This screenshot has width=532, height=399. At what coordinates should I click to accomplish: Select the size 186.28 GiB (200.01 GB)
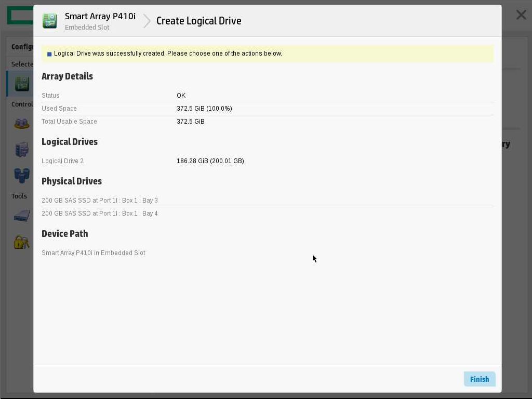[x=210, y=161]
